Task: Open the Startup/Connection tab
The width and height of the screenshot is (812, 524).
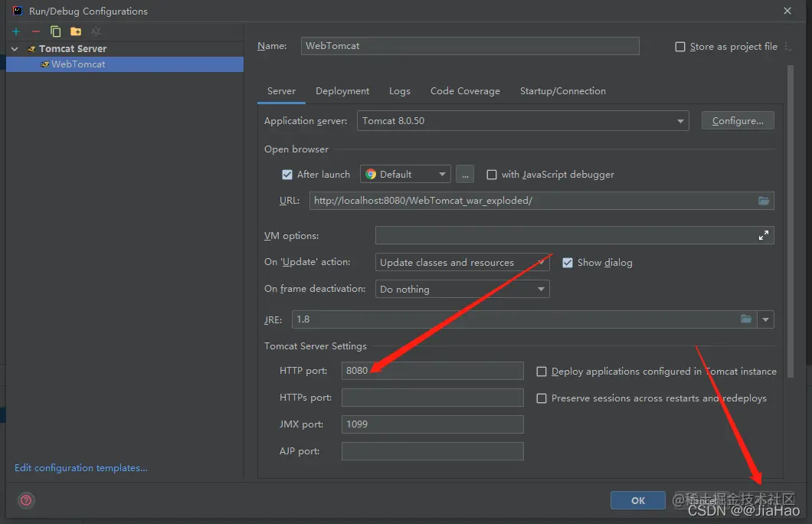Action: (562, 91)
